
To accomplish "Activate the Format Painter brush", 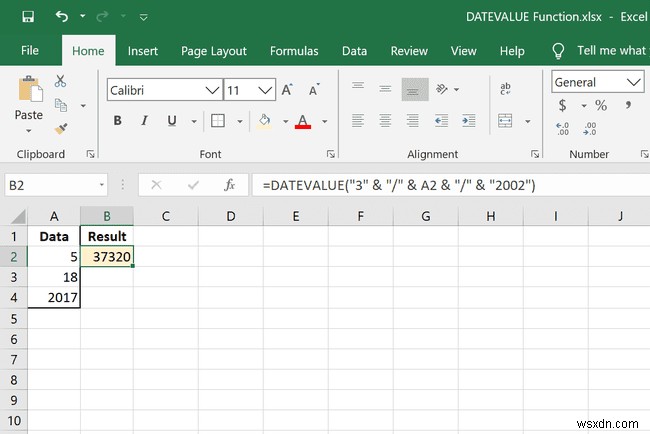I will (61, 129).
